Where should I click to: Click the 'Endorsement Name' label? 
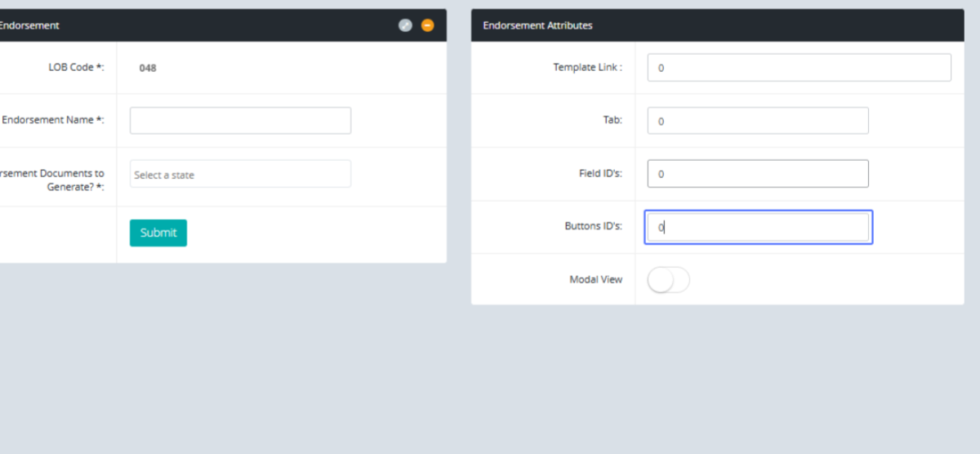[52, 120]
